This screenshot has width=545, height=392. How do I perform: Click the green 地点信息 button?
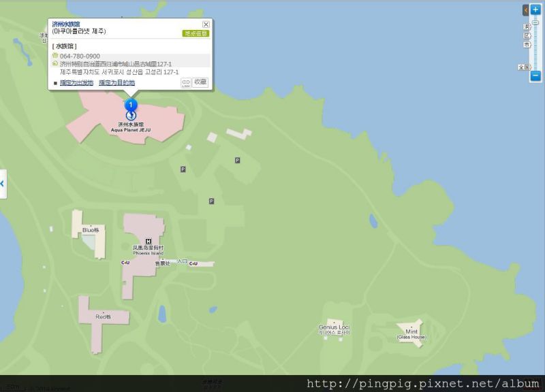196,33
